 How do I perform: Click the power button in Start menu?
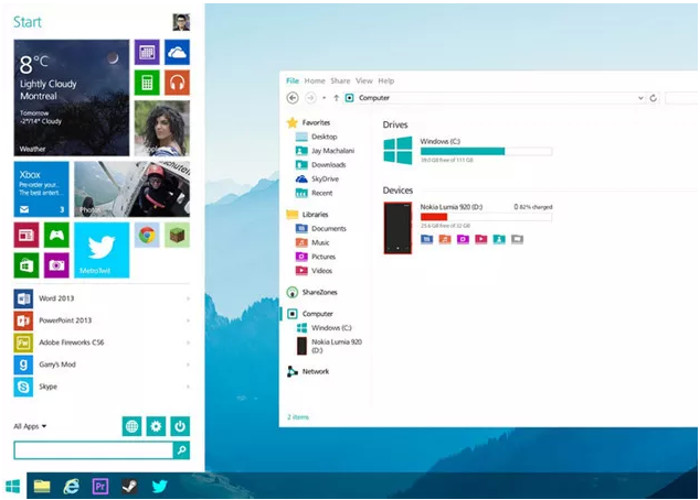[x=180, y=427]
